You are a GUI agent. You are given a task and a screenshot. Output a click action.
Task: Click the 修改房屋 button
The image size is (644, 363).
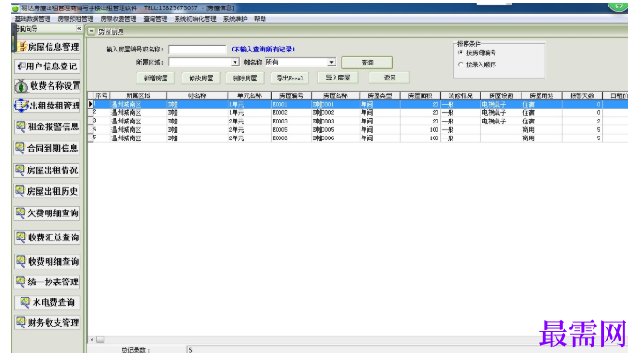[201, 78]
